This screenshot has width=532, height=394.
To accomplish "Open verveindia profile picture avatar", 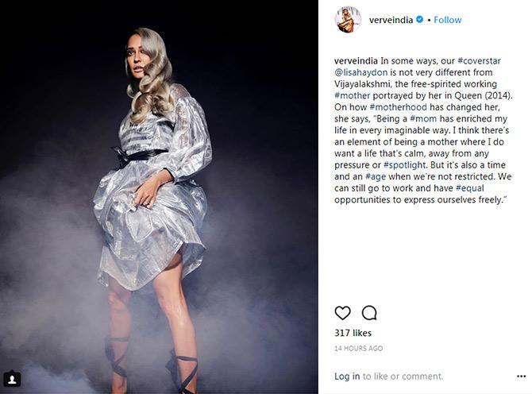I will (x=348, y=20).
